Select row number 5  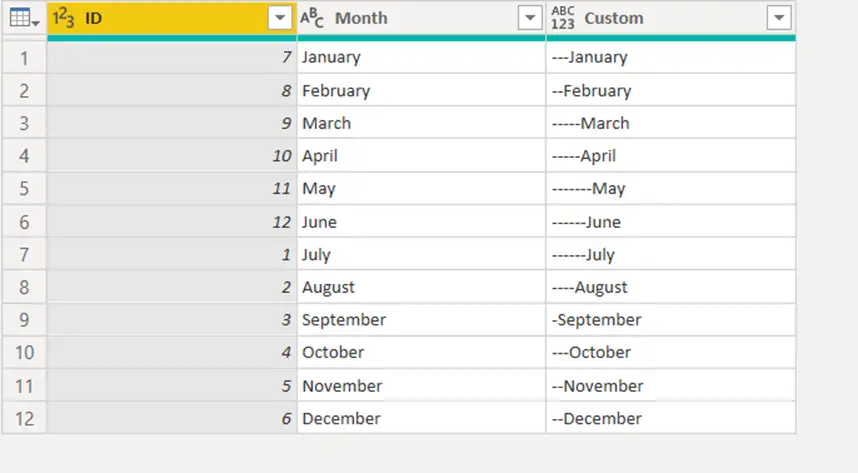coord(24,189)
